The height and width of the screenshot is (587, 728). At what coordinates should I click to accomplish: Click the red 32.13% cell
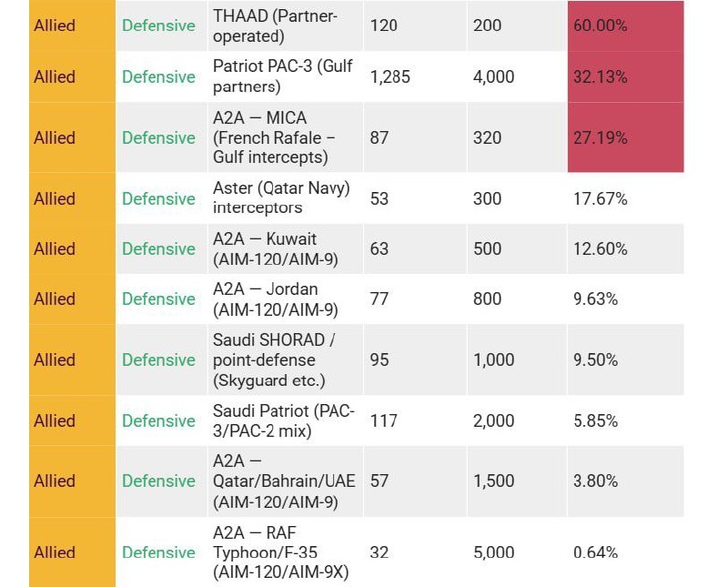tap(624, 76)
